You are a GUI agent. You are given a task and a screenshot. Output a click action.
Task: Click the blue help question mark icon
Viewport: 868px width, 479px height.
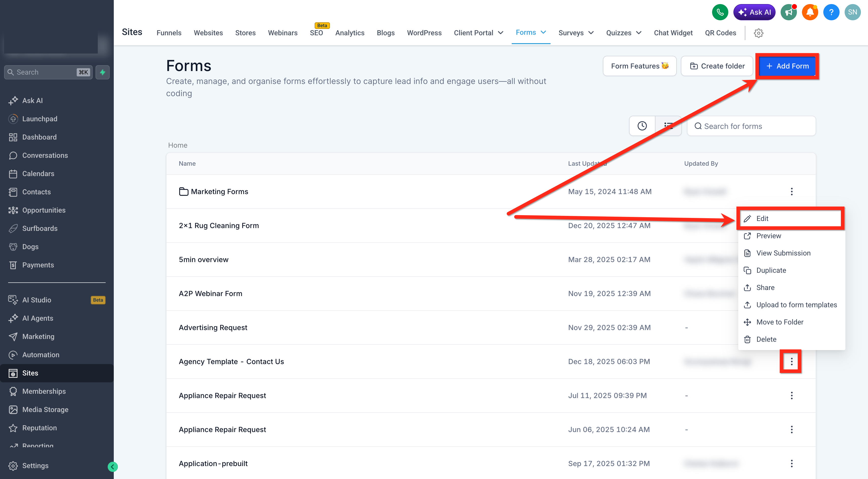click(831, 12)
